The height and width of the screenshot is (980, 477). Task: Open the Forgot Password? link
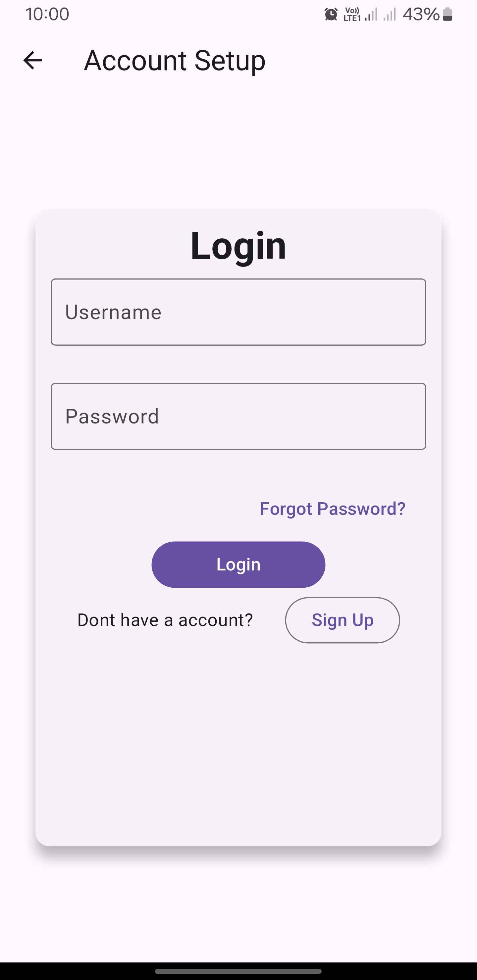point(332,509)
